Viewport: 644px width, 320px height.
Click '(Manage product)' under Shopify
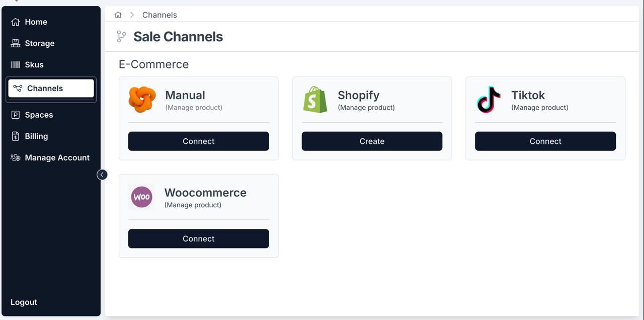366,108
